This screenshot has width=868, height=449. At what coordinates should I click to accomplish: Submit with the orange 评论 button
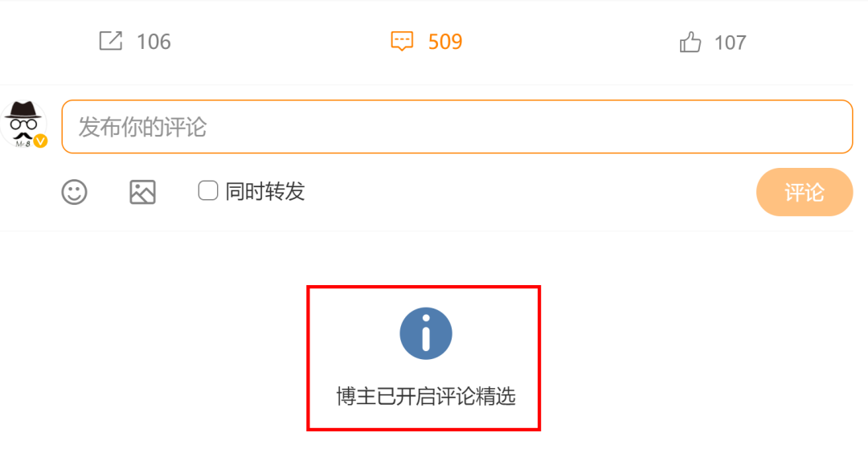[805, 192]
